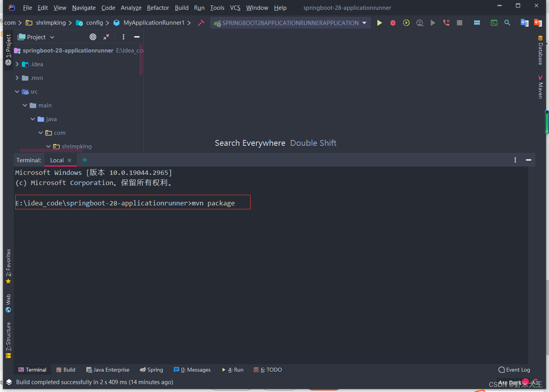
Task: Stop the running process
Action: click(x=459, y=23)
